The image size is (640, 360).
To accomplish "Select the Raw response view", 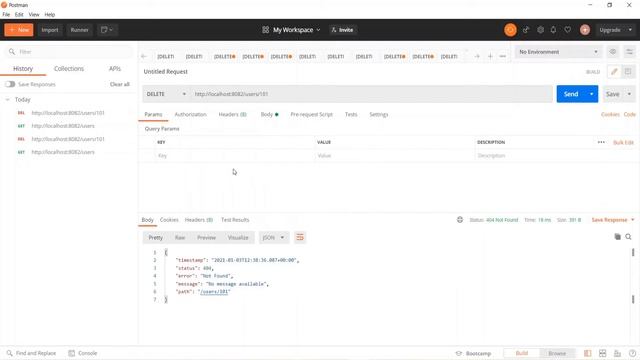I will (x=180, y=238).
